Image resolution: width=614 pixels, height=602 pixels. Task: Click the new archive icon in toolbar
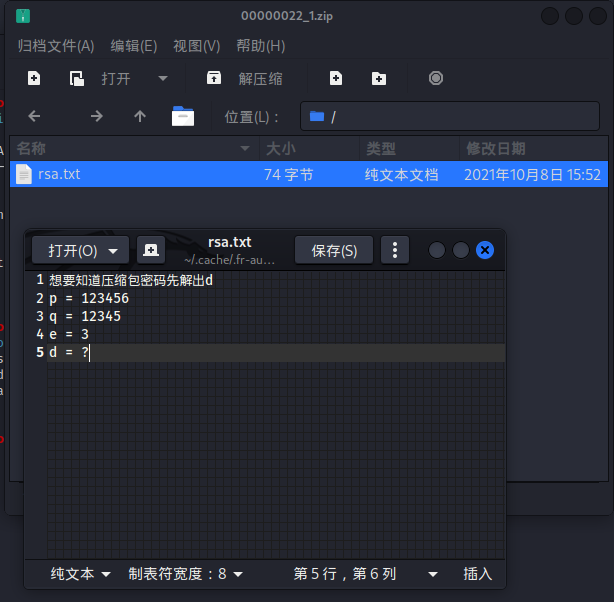[x=34, y=78]
